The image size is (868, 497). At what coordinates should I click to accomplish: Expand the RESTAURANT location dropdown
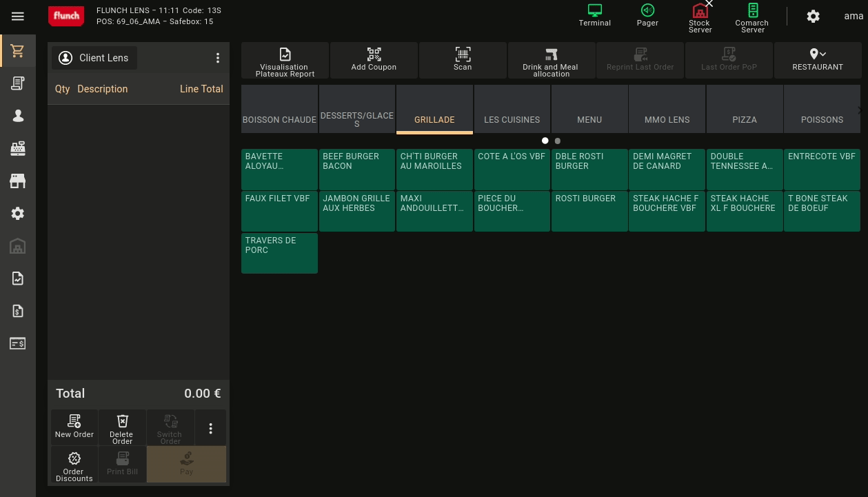[x=818, y=60]
